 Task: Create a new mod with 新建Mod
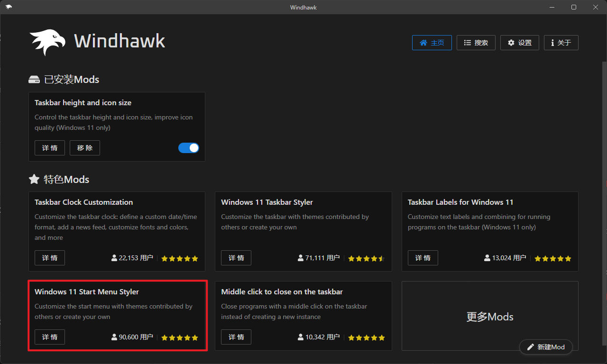coord(546,347)
